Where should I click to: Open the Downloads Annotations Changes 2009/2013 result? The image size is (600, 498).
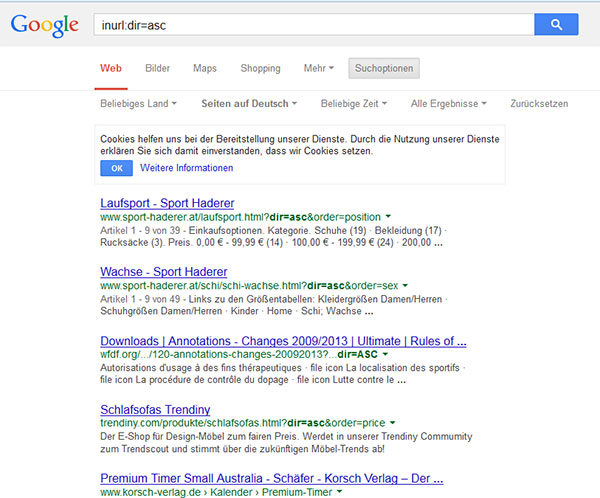(x=283, y=341)
